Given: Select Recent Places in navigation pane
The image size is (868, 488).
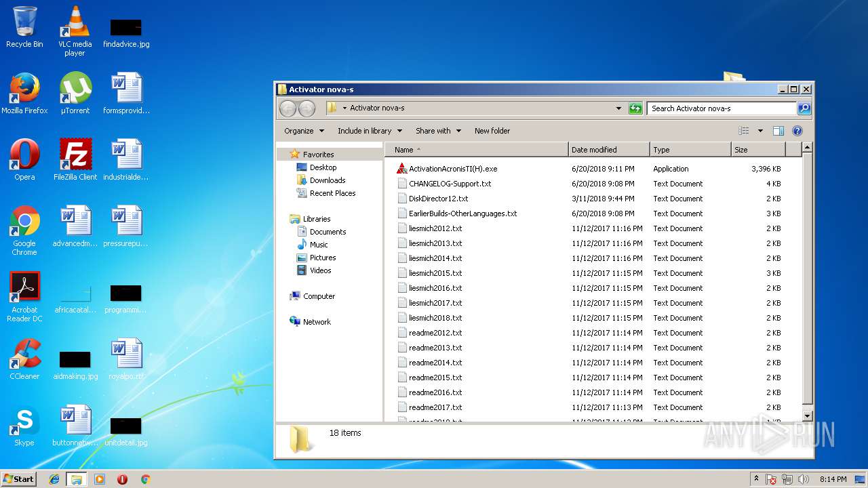Looking at the screenshot, I should tap(332, 193).
